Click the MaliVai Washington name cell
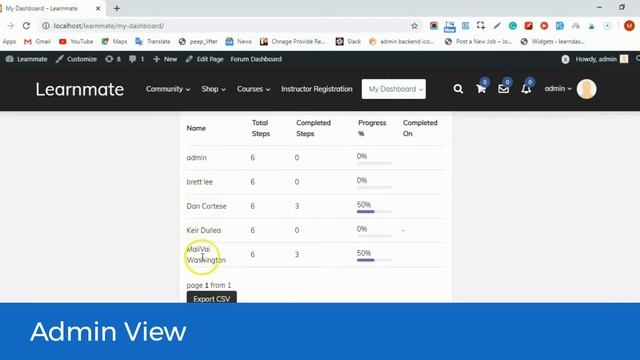640x360 pixels. point(206,254)
